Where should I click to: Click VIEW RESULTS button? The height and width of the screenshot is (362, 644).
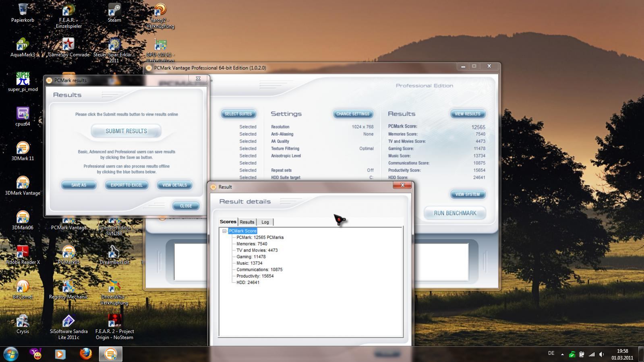[468, 114]
